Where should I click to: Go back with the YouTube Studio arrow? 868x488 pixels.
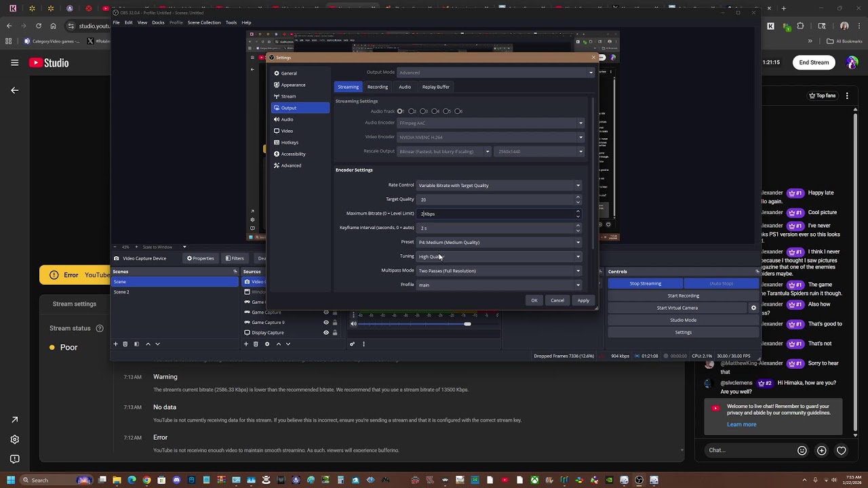[x=14, y=90]
